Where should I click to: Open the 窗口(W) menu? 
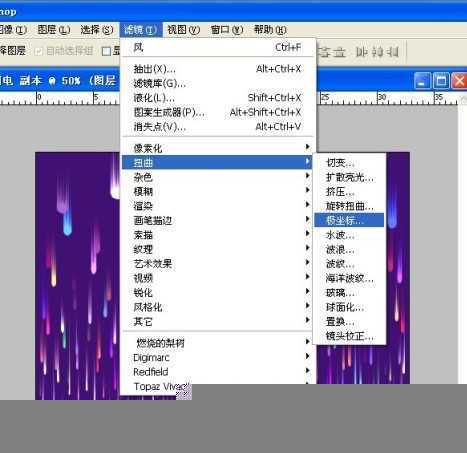click(x=227, y=30)
